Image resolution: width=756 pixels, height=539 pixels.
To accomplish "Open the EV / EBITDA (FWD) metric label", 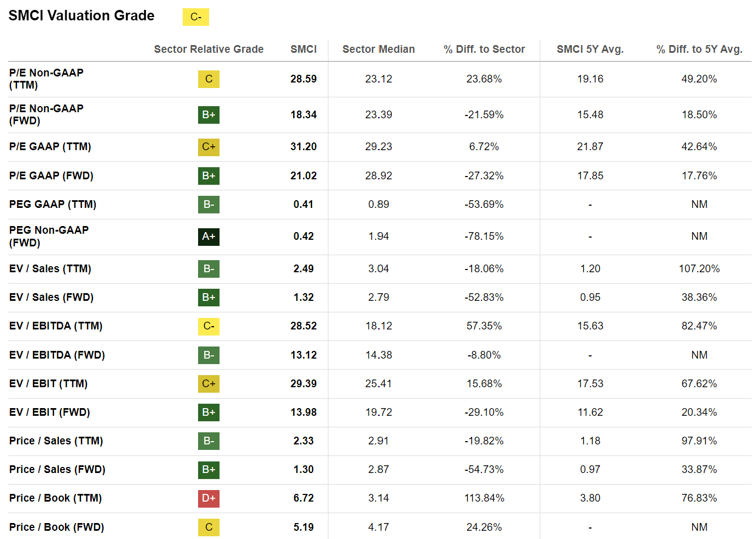I will [x=57, y=355].
